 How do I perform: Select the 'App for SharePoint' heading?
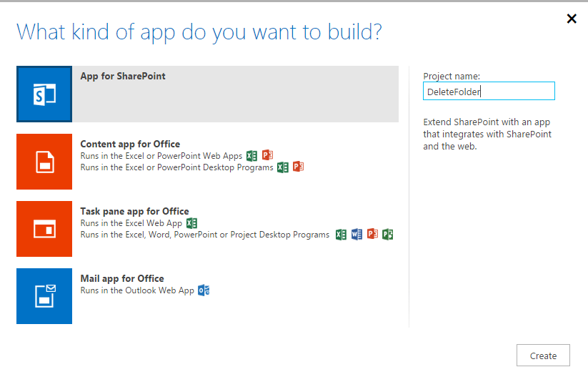(123, 76)
